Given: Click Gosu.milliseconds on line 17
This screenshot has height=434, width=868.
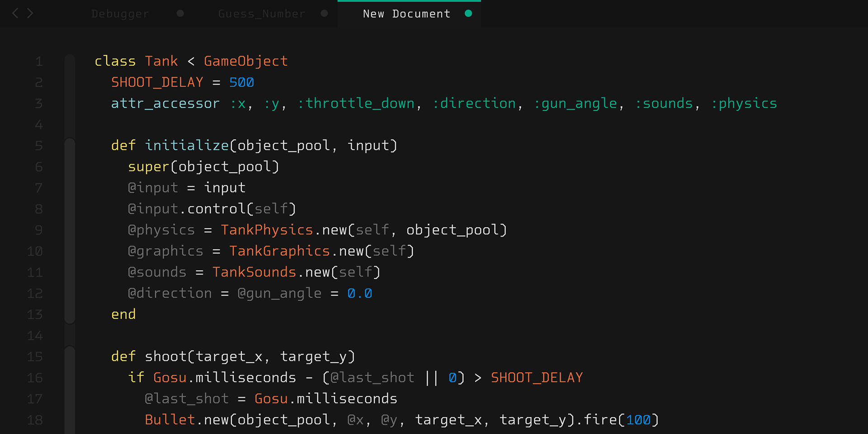Looking at the screenshot, I should pyautogui.click(x=325, y=399).
